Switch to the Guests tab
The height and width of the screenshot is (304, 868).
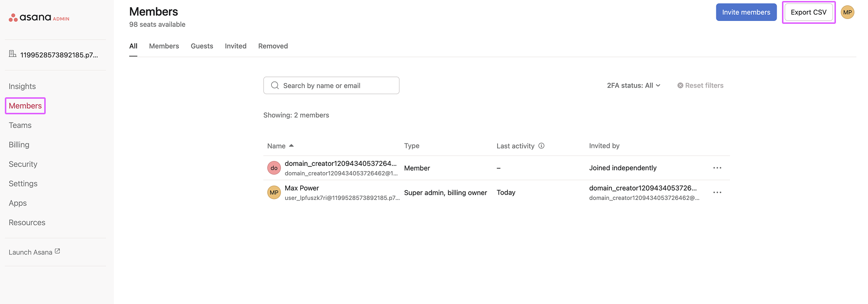pos(202,46)
